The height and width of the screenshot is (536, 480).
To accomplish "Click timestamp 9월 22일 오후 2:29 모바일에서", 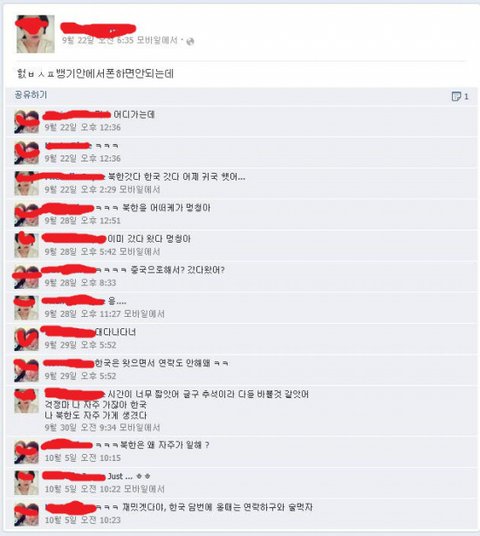I will [x=102, y=189].
